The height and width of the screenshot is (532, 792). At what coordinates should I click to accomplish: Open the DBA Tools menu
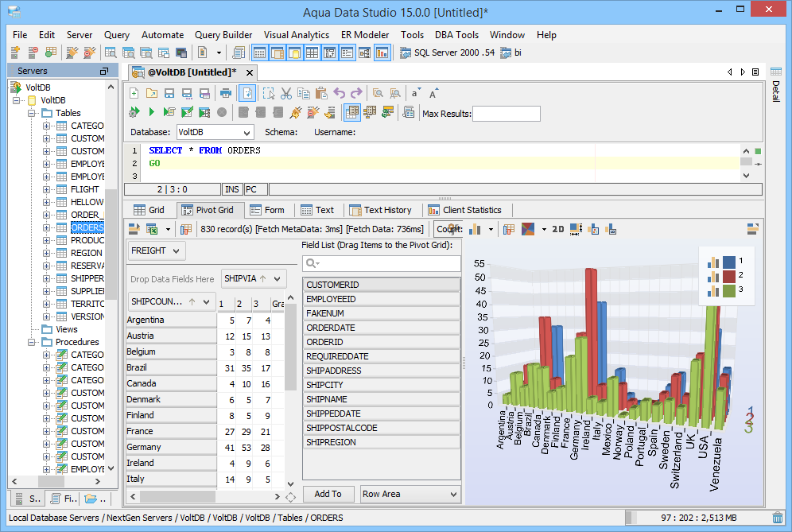point(456,35)
